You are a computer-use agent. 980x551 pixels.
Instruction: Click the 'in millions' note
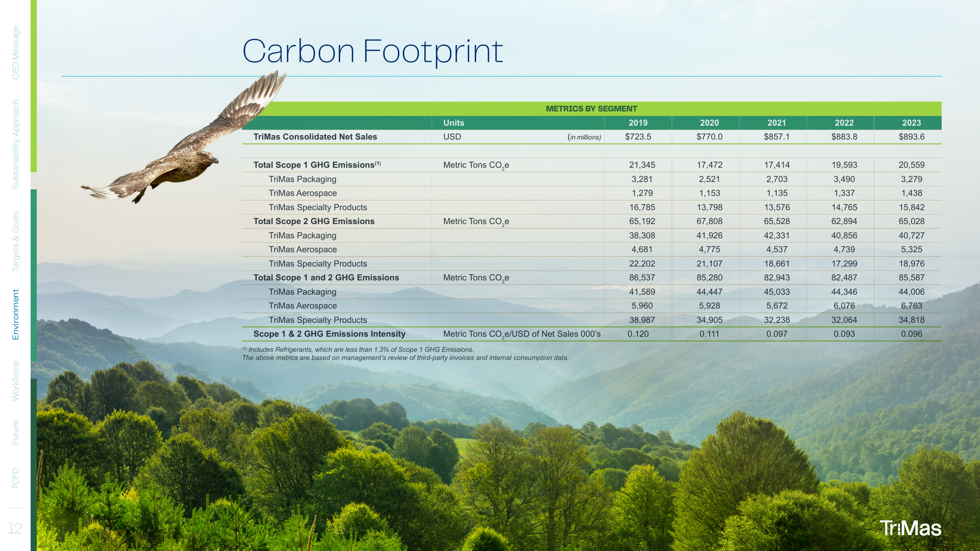[584, 137]
